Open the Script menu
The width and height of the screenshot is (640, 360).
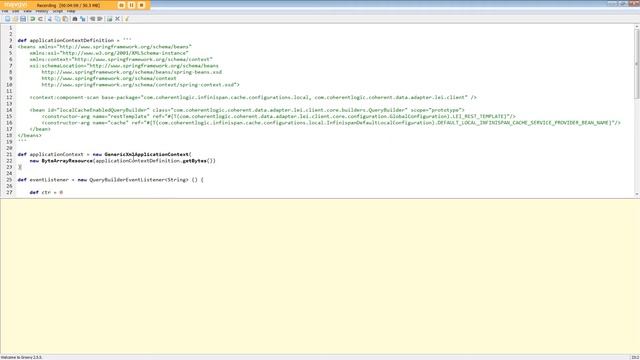pyautogui.click(x=58, y=11)
